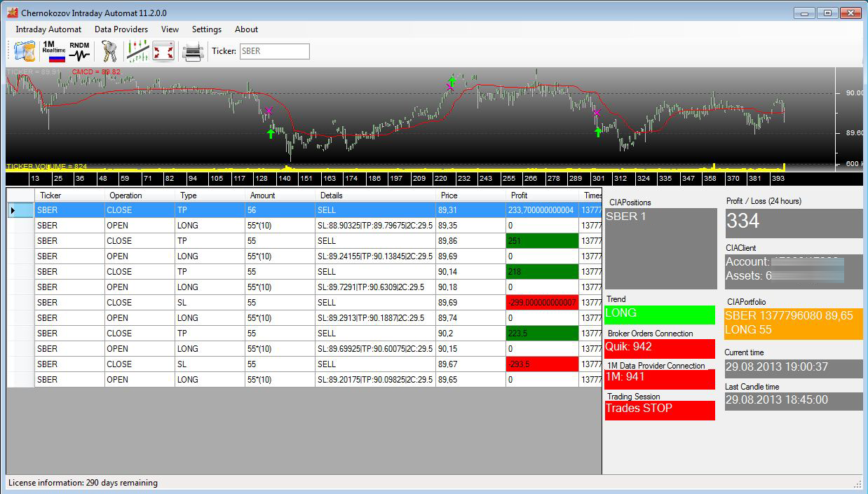Image resolution: width=868 pixels, height=494 pixels.
Task: Click the Ticker input field
Action: click(274, 51)
